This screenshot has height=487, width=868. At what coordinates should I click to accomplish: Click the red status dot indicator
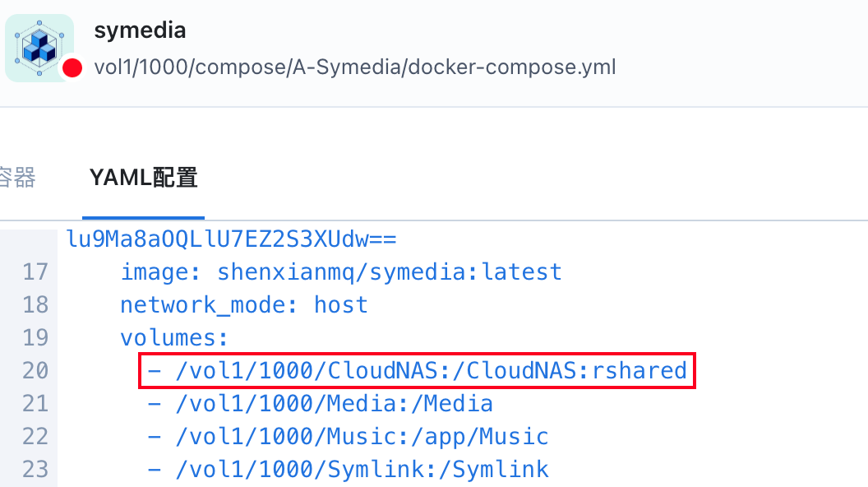point(72,67)
